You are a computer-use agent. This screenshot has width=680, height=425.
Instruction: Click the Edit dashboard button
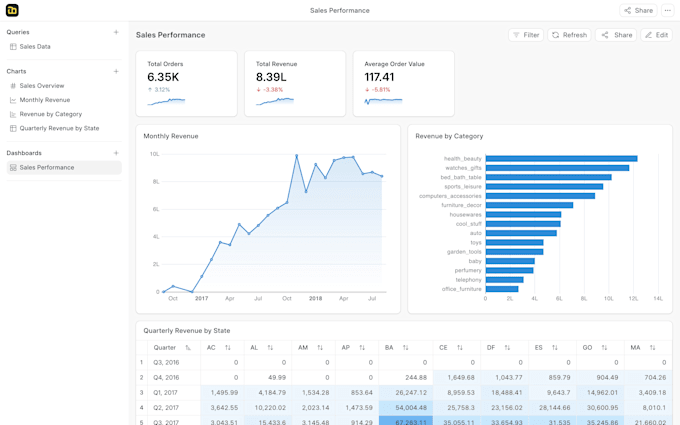tap(656, 35)
